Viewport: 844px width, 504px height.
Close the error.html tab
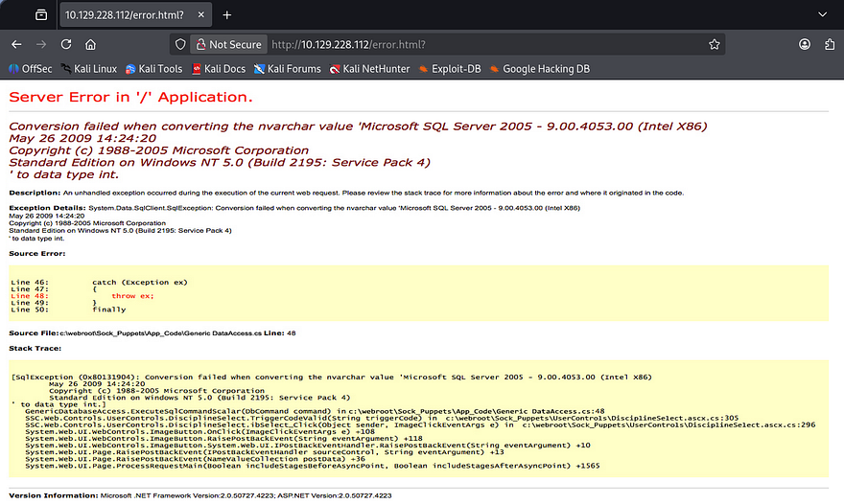(199, 15)
